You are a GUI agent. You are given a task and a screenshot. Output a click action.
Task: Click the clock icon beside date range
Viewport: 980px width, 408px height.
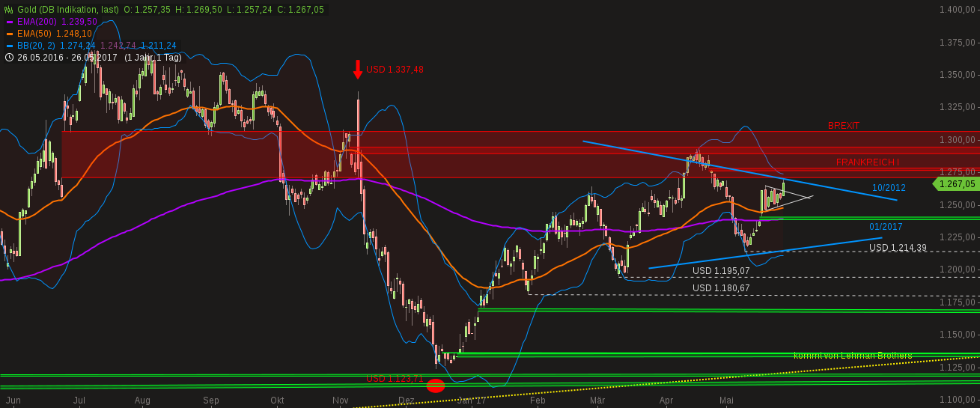(10, 58)
